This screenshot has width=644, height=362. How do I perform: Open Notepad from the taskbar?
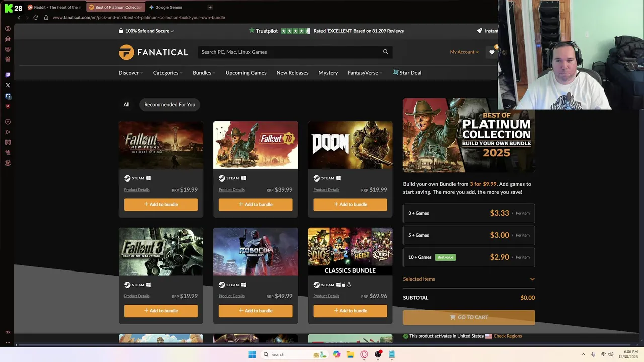tap(392, 354)
